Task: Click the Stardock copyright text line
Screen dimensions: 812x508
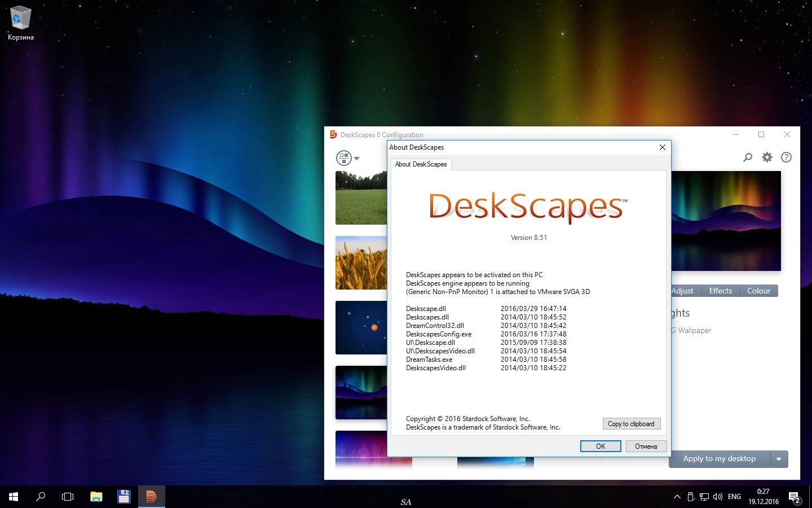Action: [x=468, y=419]
